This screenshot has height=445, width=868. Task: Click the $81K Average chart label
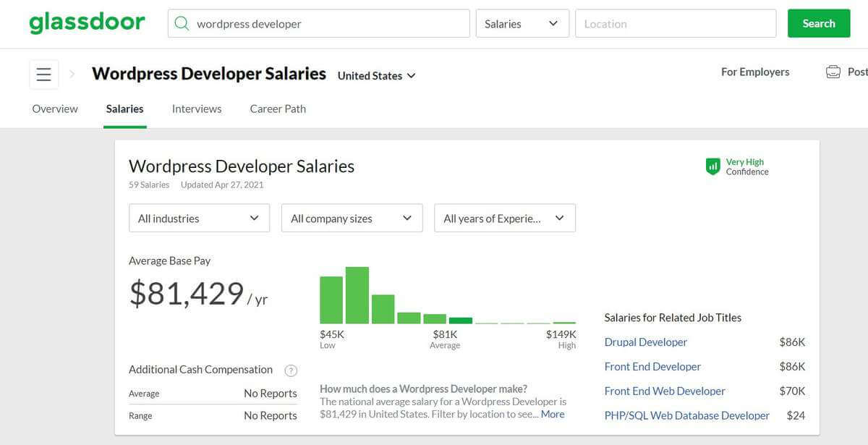coord(445,339)
